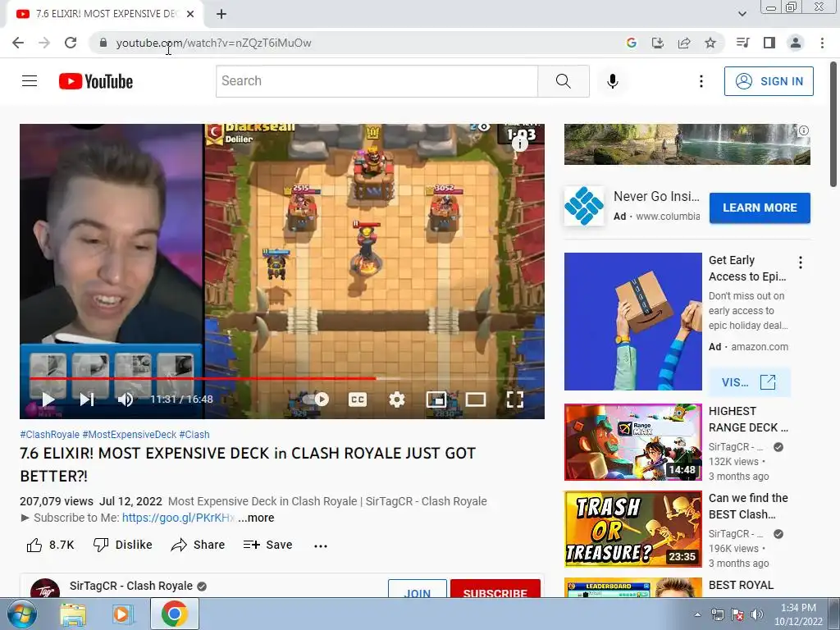Focus the YouTube search box
Screen dimensions: 840x630
[x=377, y=81]
